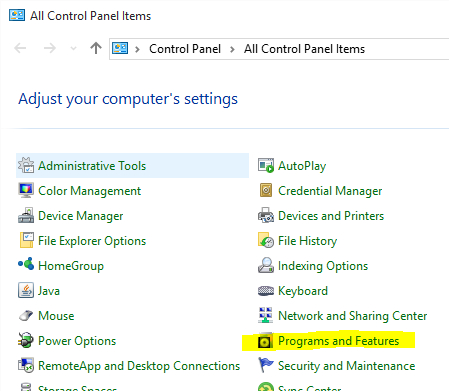This screenshot has height=391, width=449.
Task: Click the HomeGroup spheres icon
Action: coord(26,264)
